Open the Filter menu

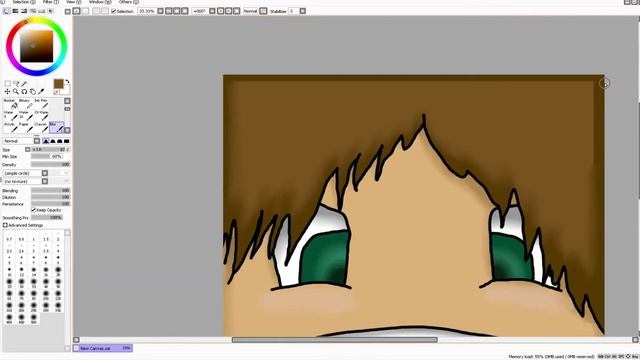51,2
